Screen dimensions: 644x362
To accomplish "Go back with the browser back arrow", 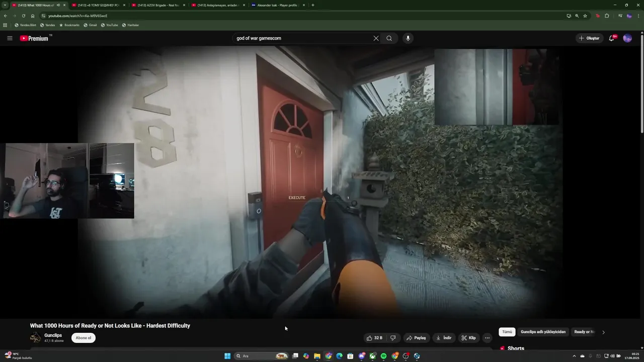I will (x=6, y=16).
